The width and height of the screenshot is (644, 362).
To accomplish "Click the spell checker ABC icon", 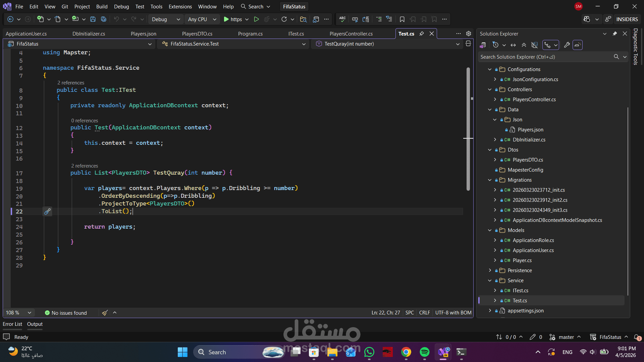I will (342, 19).
